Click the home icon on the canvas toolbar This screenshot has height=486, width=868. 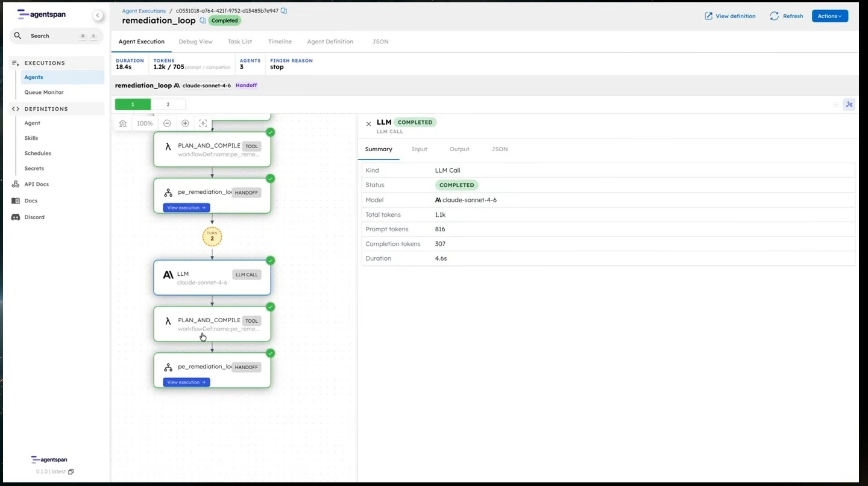[123, 123]
